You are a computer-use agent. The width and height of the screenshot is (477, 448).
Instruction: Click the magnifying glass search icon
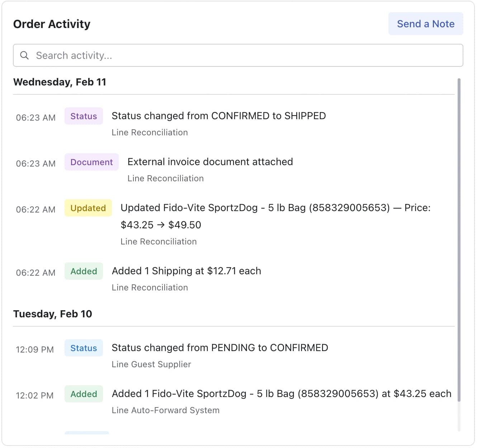tap(24, 55)
